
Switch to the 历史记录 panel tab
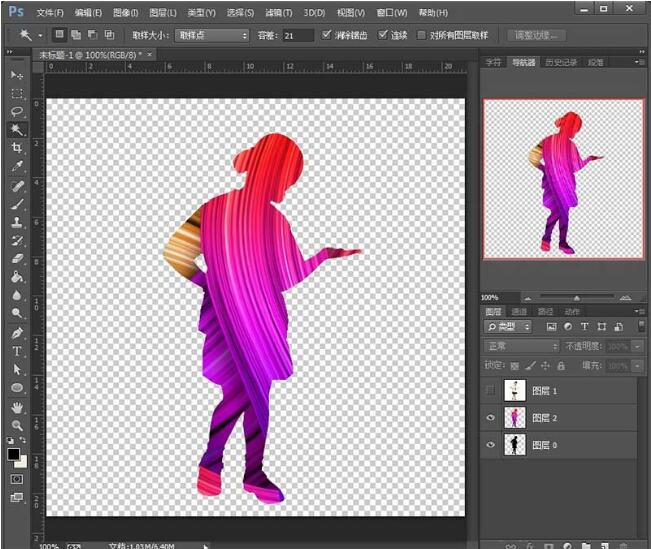coord(560,62)
